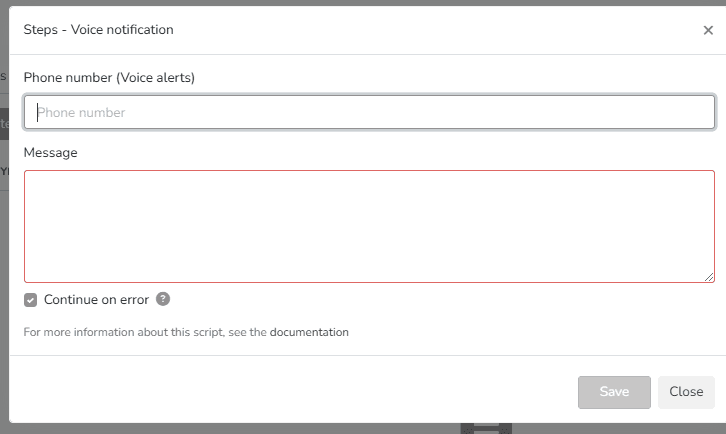Click the help question-mark icon
726x434 pixels.
click(x=163, y=299)
